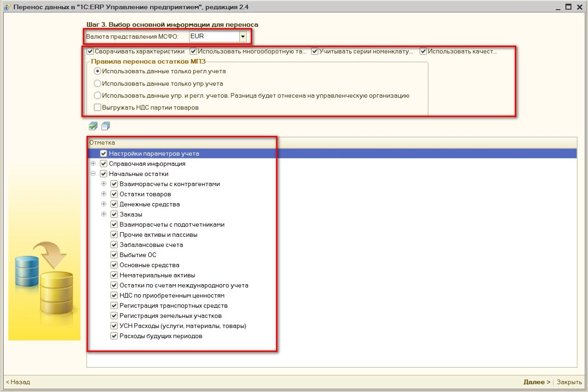
Task: Select the Справочная информация row text
Action: [147, 164]
